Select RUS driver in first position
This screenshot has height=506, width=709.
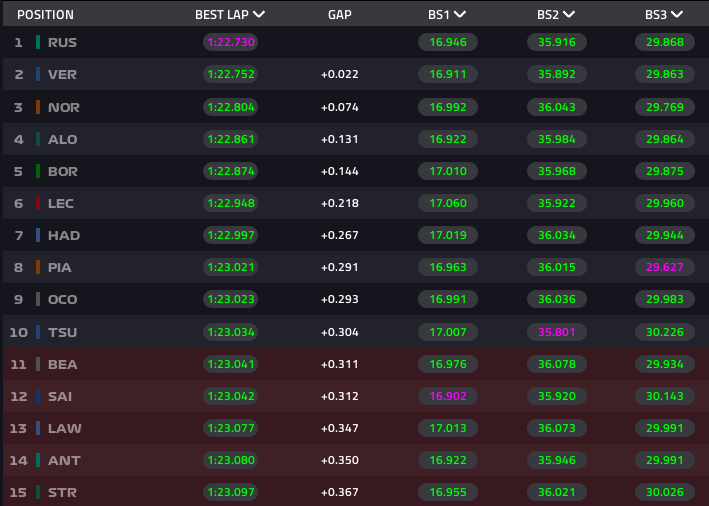coord(62,42)
